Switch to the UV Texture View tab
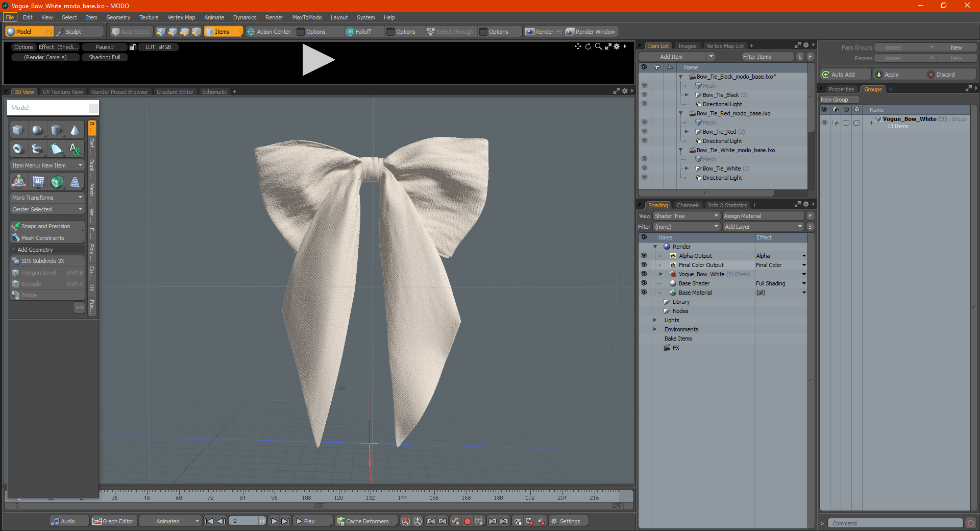The height and width of the screenshot is (531, 980). (63, 92)
